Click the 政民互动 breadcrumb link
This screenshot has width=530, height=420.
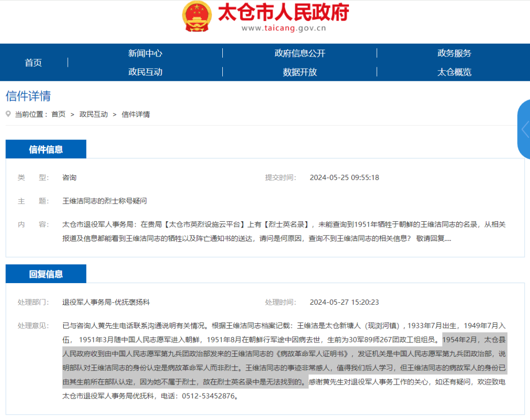pyautogui.click(x=94, y=114)
